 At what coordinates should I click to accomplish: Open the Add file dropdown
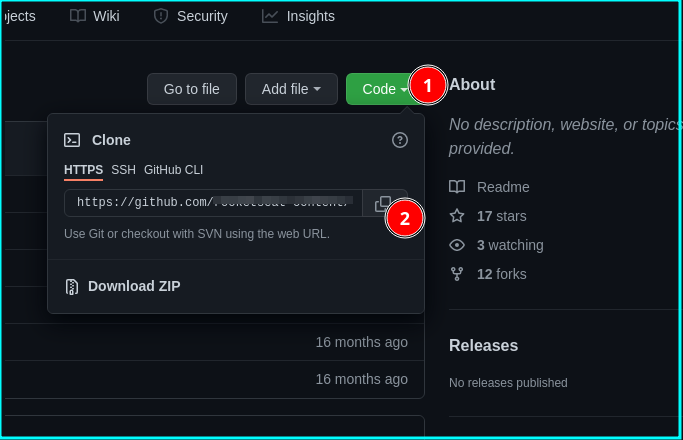click(x=291, y=89)
